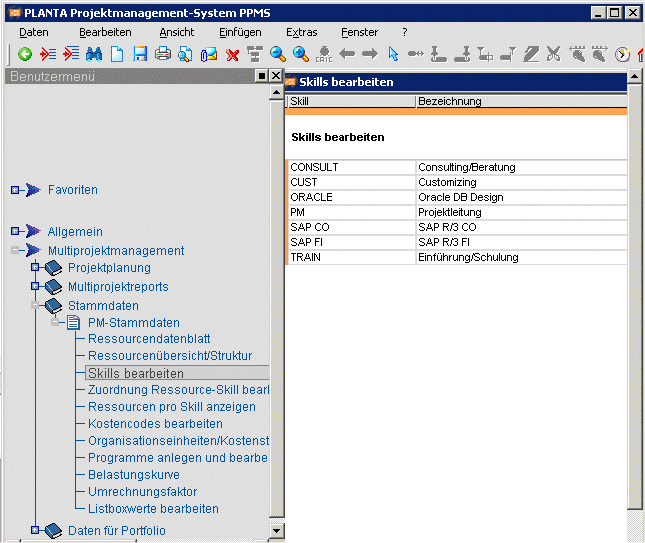645x543 pixels.
Task: Open Ressourcen pro Skill anzeigen link
Action: (x=172, y=407)
